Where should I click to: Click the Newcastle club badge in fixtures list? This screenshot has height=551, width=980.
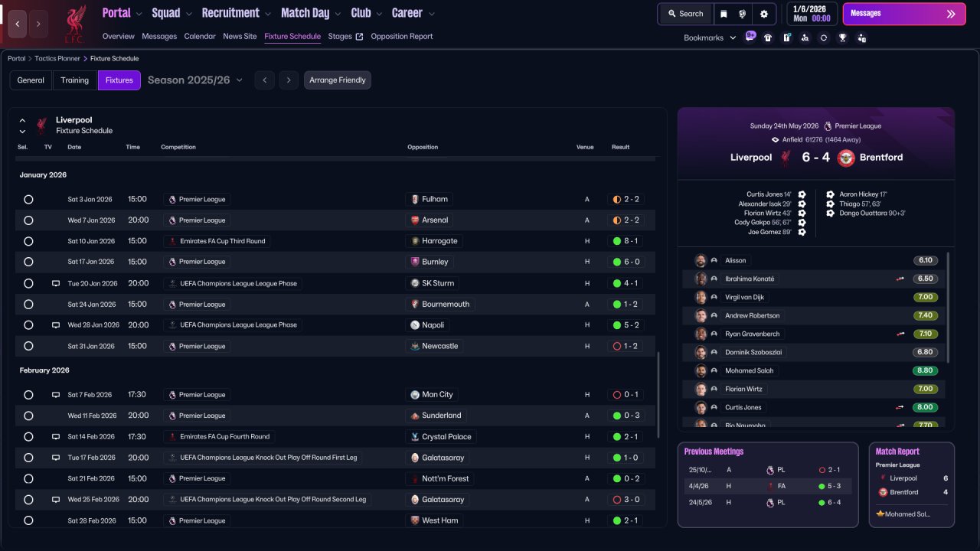pyautogui.click(x=415, y=346)
